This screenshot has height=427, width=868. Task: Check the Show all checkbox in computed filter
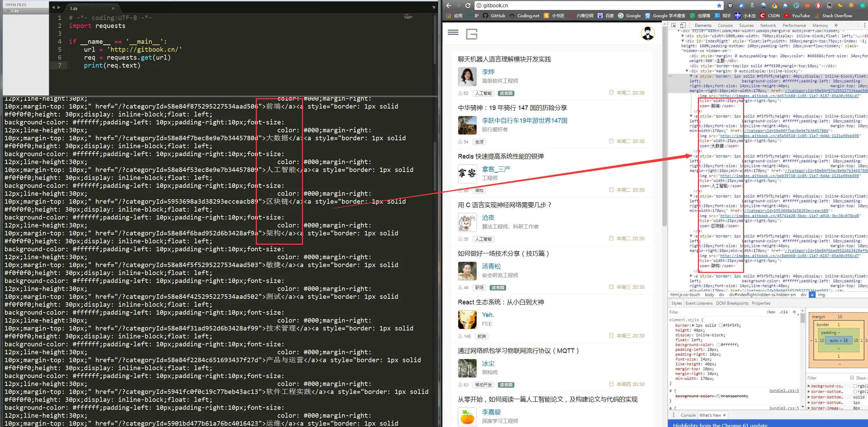(852, 378)
